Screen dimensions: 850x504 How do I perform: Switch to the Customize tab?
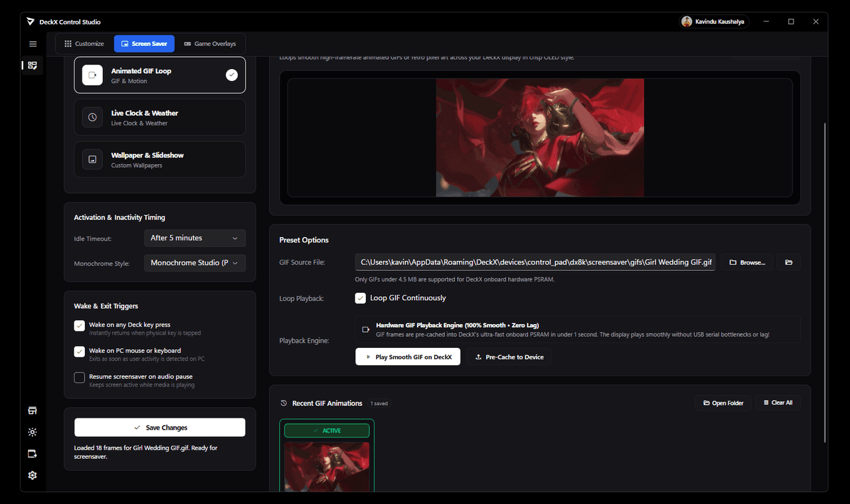(84, 44)
